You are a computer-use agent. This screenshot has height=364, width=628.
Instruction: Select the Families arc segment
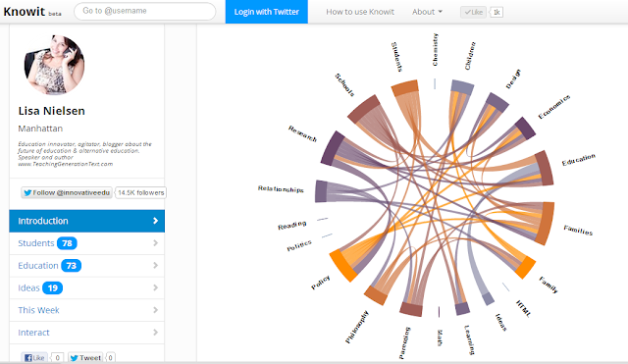coord(546,223)
